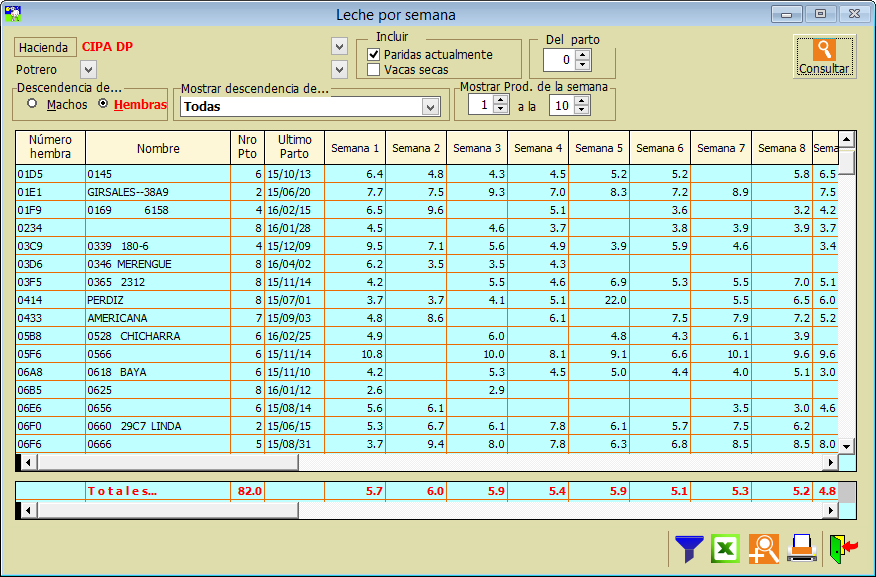
Task: Click the Consultar magnifier button
Action: tap(824, 57)
